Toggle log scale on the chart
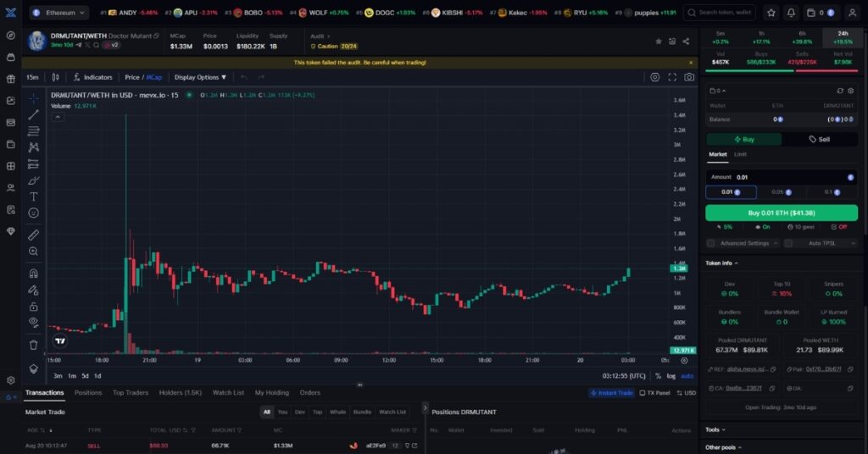The width and height of the screenshot is (868, 454). click(671, 376)
